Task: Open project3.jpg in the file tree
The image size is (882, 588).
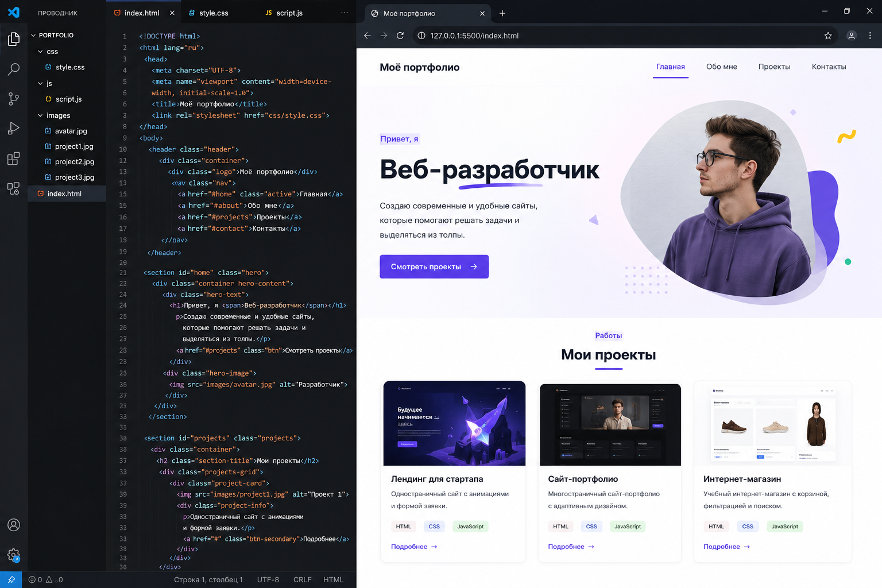Action: pyautogui.click(x=67, y=177)
